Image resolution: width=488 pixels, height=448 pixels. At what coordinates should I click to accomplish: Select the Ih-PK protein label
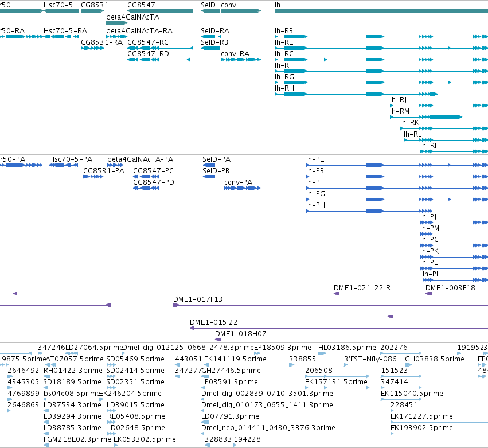click(x=430, y=251)
